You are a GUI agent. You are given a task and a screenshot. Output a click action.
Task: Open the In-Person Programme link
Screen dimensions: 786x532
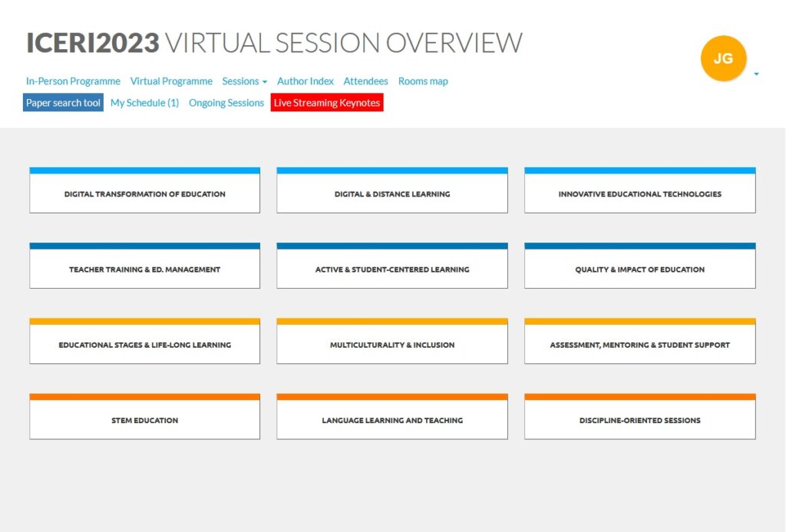(x=73, y=81)
